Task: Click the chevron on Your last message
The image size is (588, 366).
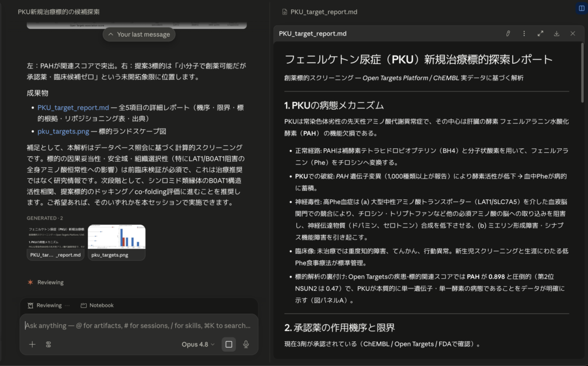Action: (111, 34)
